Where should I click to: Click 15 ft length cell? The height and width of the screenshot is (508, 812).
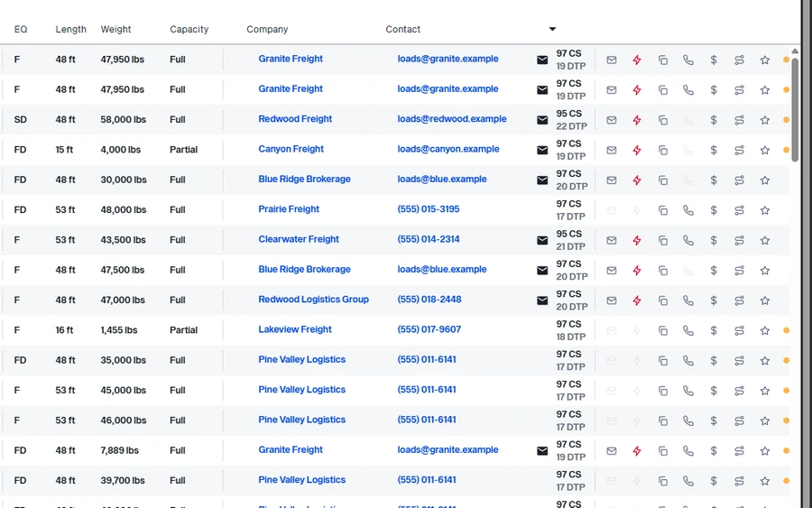[64, 150]
